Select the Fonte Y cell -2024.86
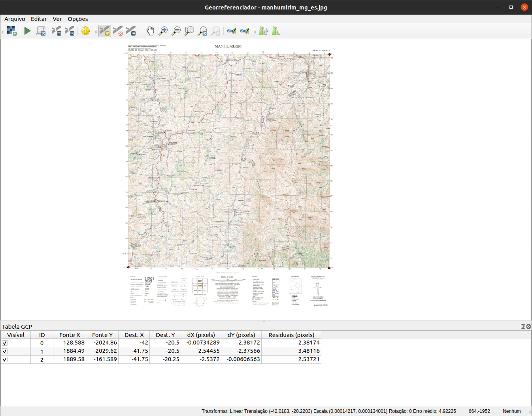The height and width of the screenshot is (416, 532). click(x=102, y=343)
